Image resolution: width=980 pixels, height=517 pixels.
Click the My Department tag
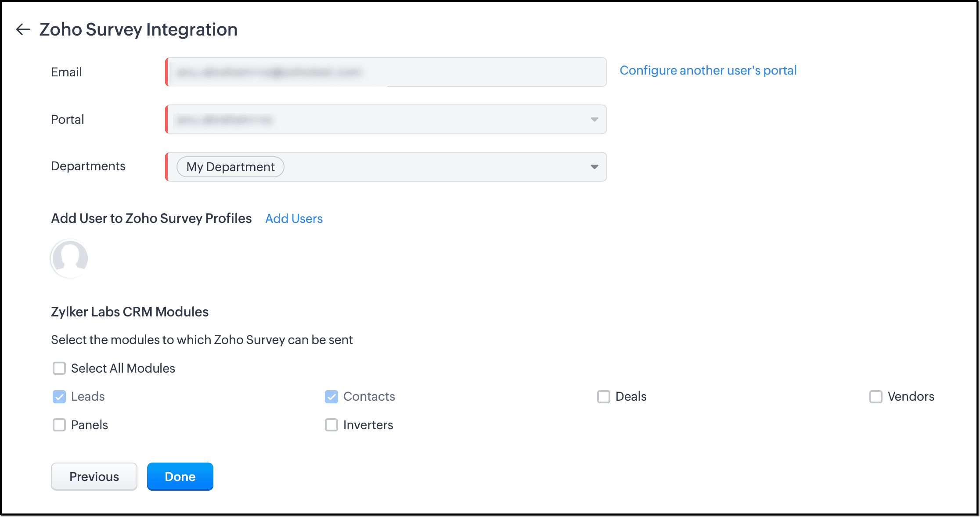(x=230, y=167)
